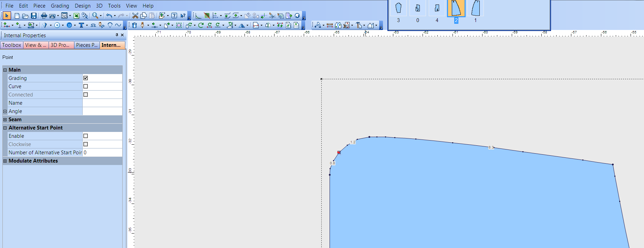Switch to the 3D Pro... tab

(x=61, y=45)
